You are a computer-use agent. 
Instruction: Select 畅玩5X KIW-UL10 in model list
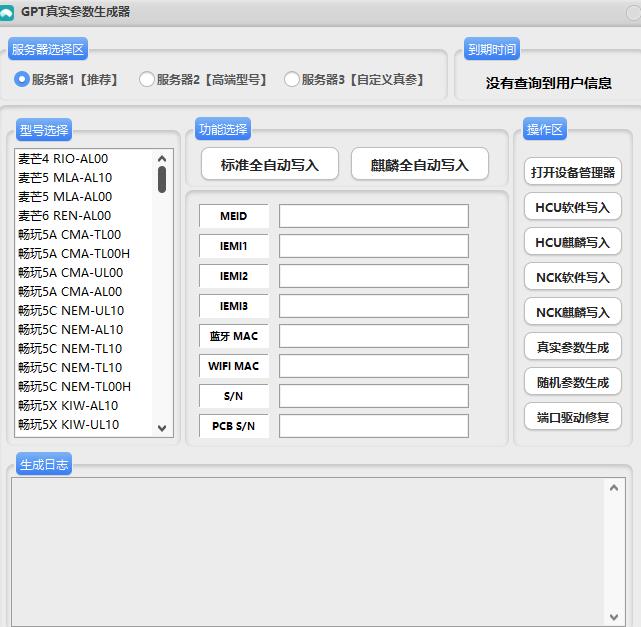83,424
